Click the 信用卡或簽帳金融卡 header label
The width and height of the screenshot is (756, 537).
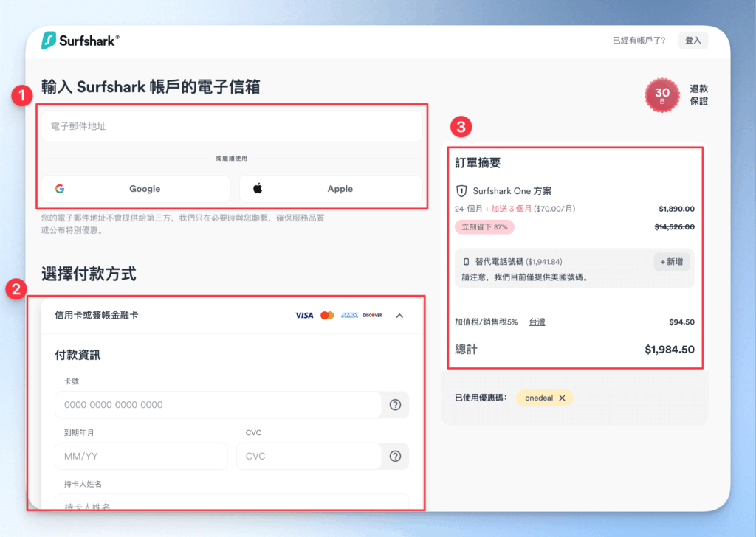97,316
